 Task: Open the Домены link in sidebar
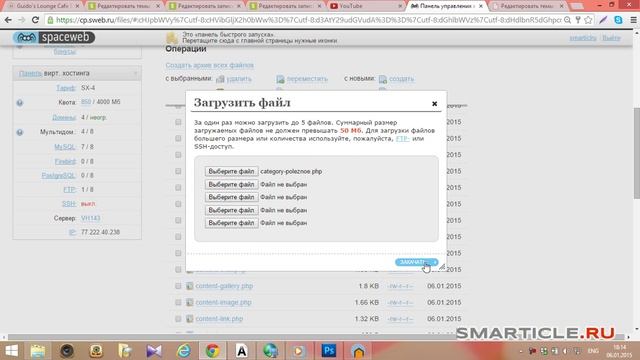pos(64,118)
